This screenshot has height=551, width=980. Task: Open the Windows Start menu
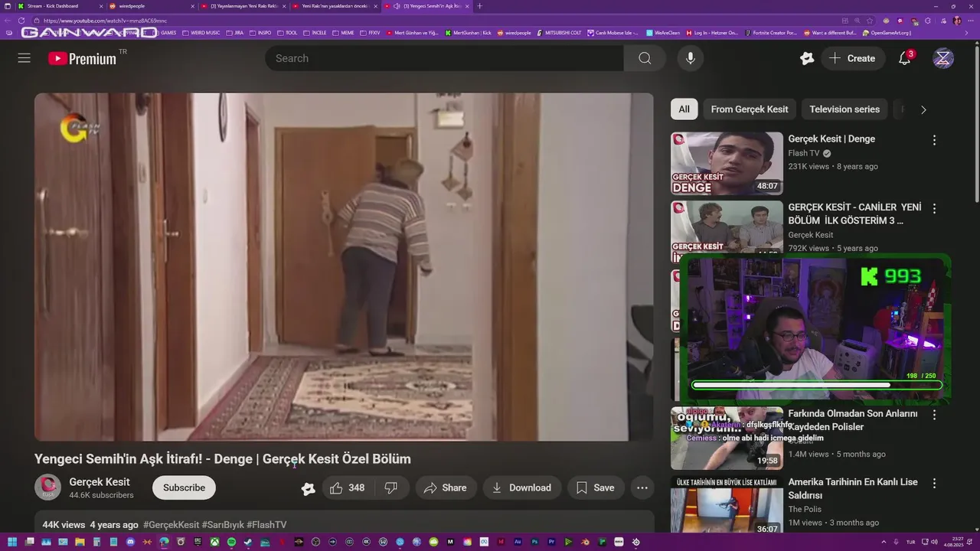click(11, 543)
